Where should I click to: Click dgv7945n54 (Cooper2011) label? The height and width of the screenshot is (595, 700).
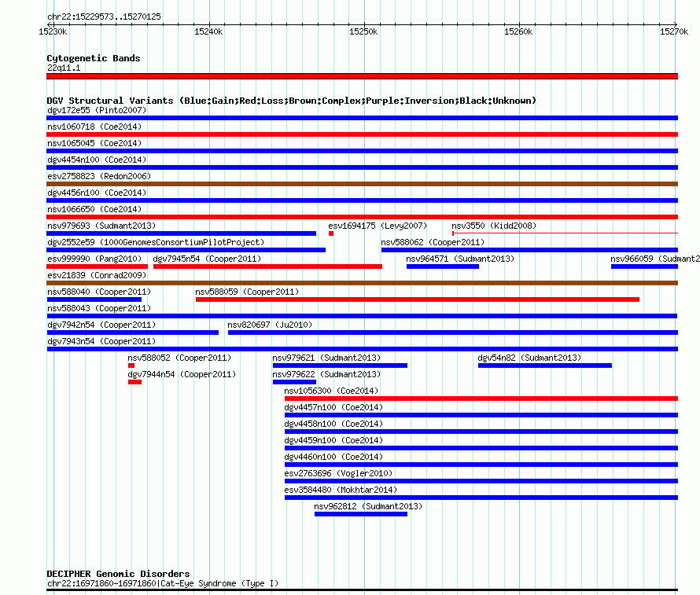click(207, 259)
